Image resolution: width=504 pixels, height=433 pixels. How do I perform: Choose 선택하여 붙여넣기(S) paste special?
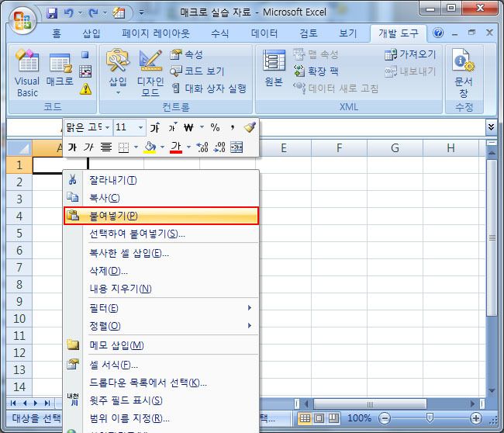click(161, 234)
